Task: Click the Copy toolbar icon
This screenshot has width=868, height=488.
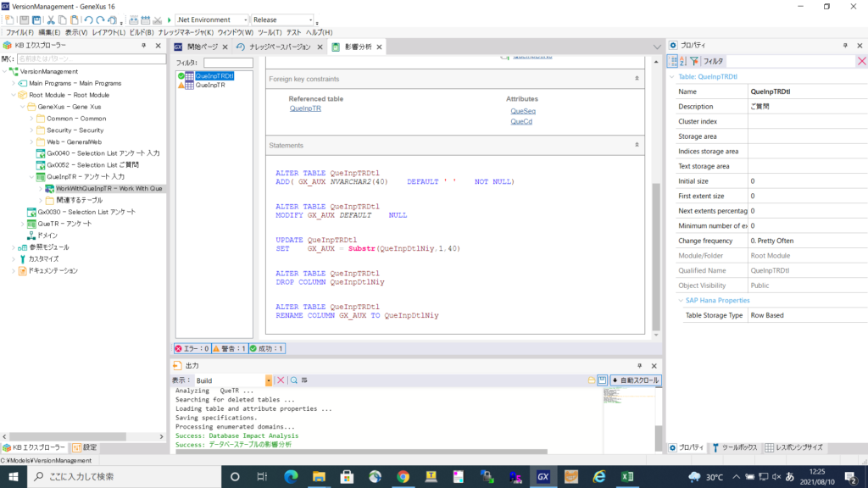Action: (63, 20)
